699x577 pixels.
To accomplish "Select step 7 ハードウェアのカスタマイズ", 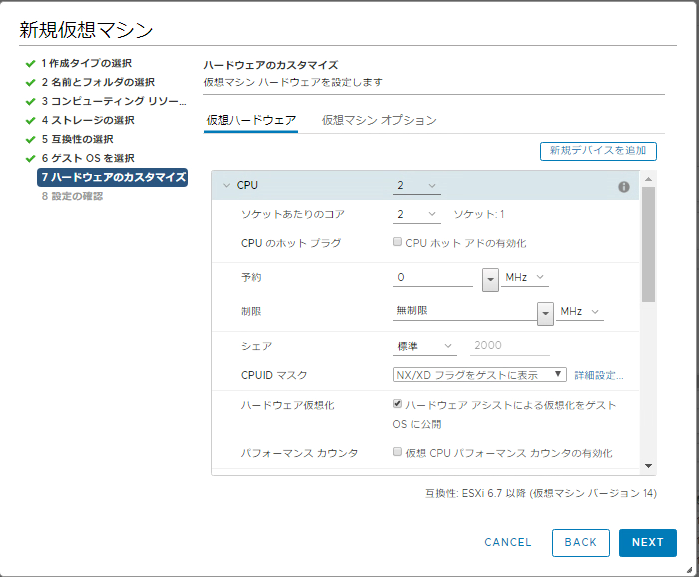I will tap(112, 177).
